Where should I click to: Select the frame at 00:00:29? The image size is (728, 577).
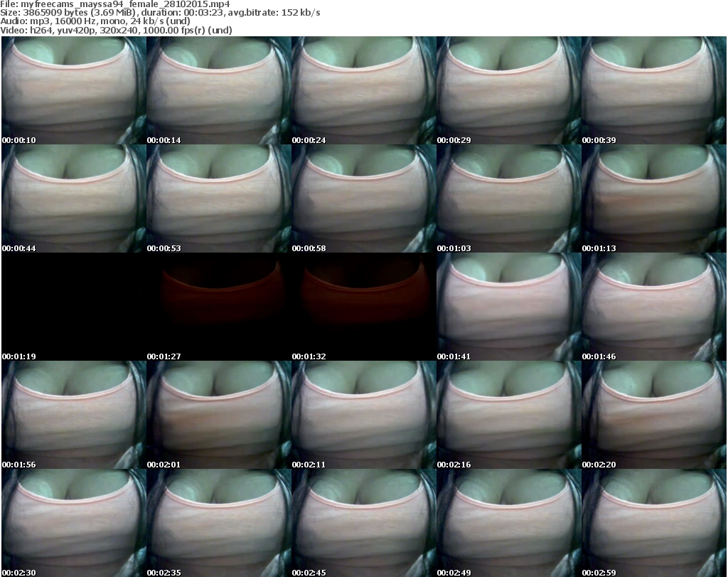509,90
